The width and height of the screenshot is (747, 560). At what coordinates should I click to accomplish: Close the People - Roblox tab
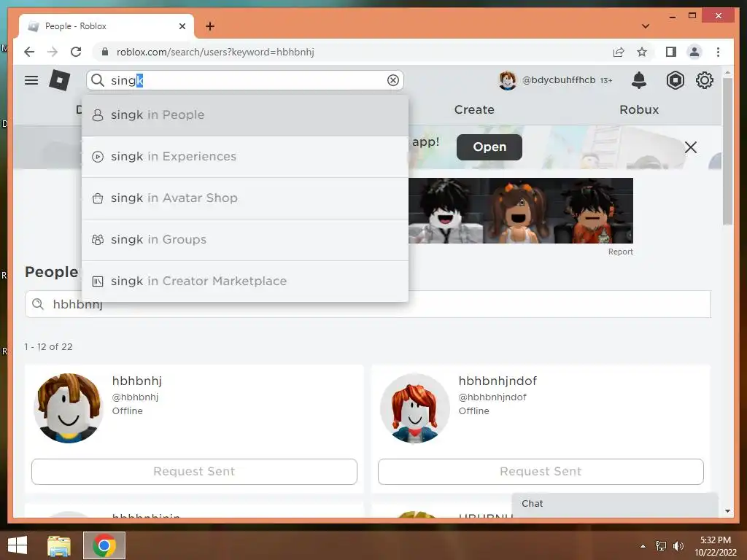(182, 26)
